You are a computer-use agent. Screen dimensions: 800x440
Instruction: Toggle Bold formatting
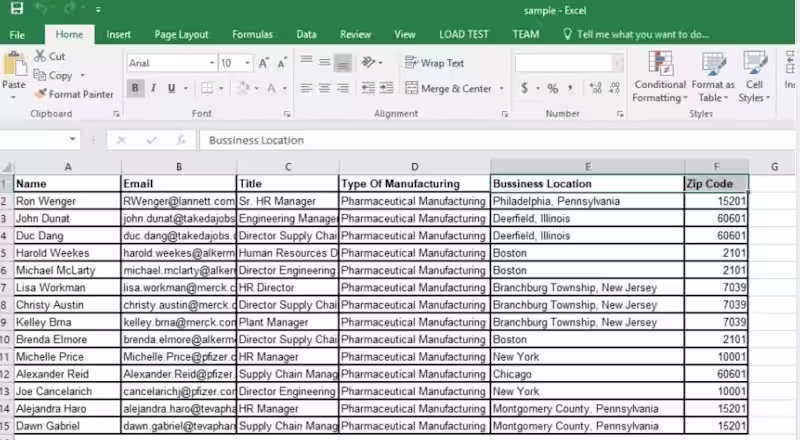point(135,88)
